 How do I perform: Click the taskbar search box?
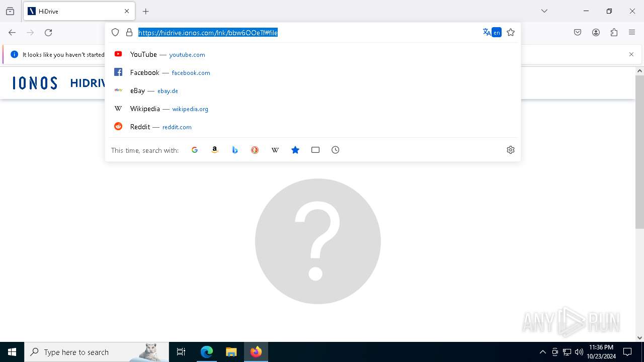pyautogui.click(x=97, y=352)
